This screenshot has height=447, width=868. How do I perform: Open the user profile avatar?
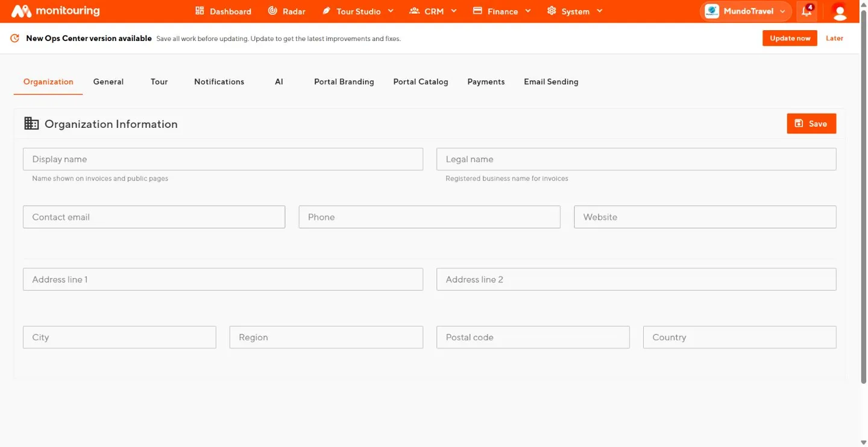(x=839, y=11)
